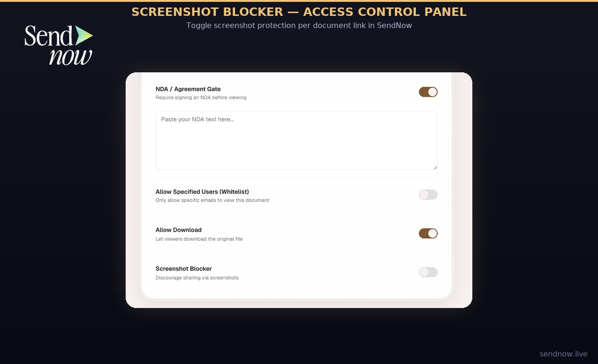Click the Screenshot Blocker setting label
Viewport: 598px width, 364px height.
pos(184,269)
